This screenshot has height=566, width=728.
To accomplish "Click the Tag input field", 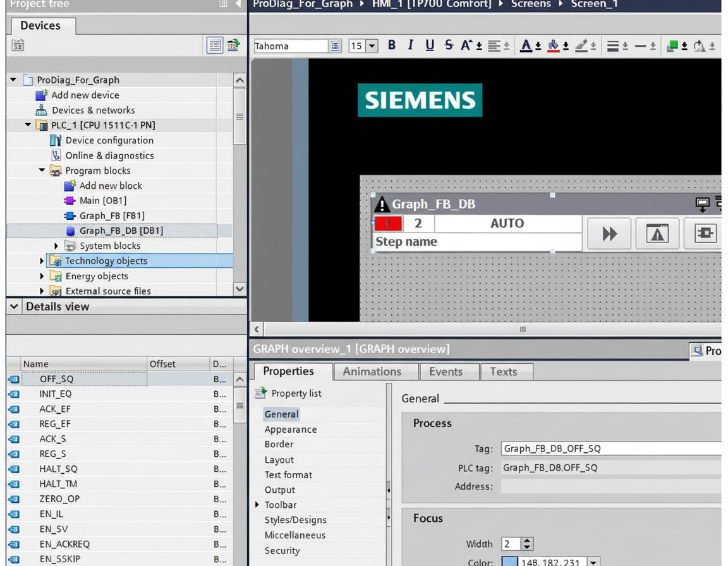I will tap(610, 449).
